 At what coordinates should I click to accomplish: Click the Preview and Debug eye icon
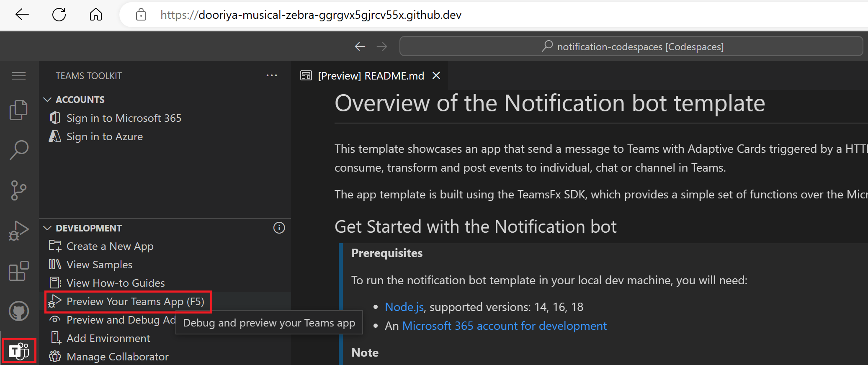point(55,319)
